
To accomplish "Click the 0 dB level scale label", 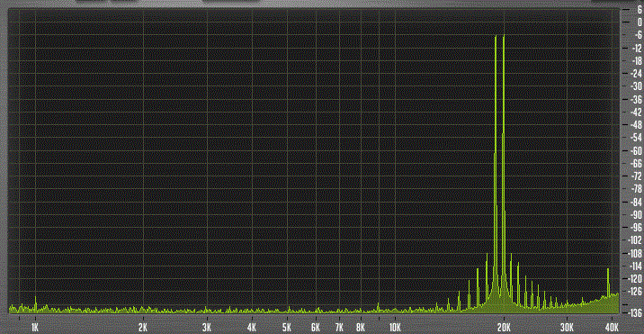I will [640, 23].
